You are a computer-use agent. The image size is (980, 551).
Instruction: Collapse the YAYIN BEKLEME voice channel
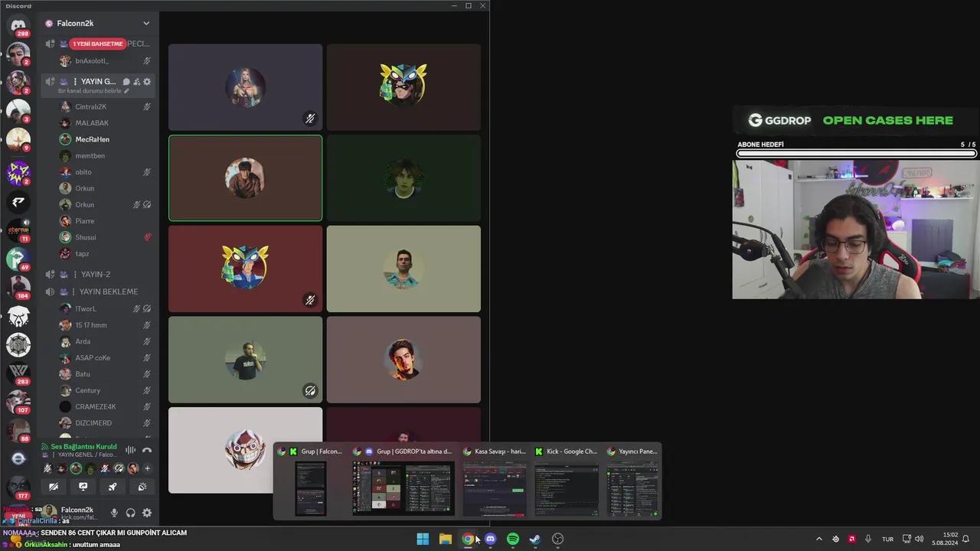108,292
